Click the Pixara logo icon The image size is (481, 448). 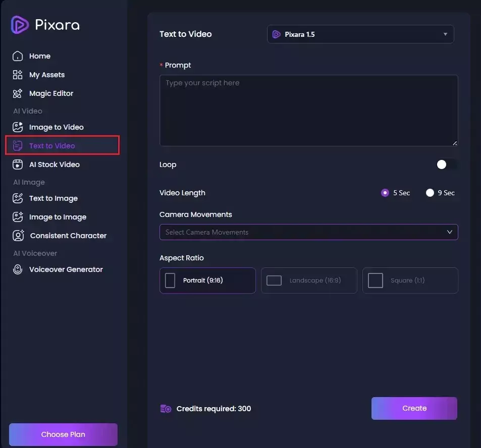20,25
